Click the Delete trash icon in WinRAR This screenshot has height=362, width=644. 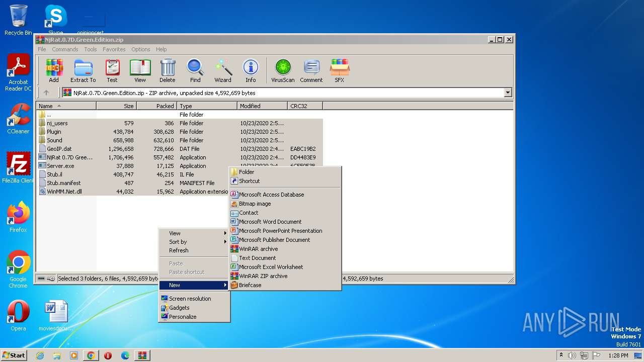pos(168,70)
